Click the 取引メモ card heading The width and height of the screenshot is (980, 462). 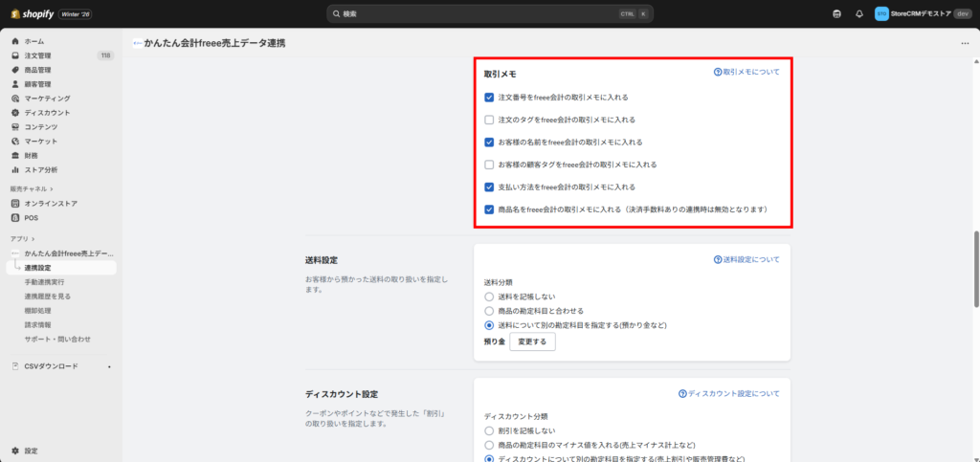500,75
